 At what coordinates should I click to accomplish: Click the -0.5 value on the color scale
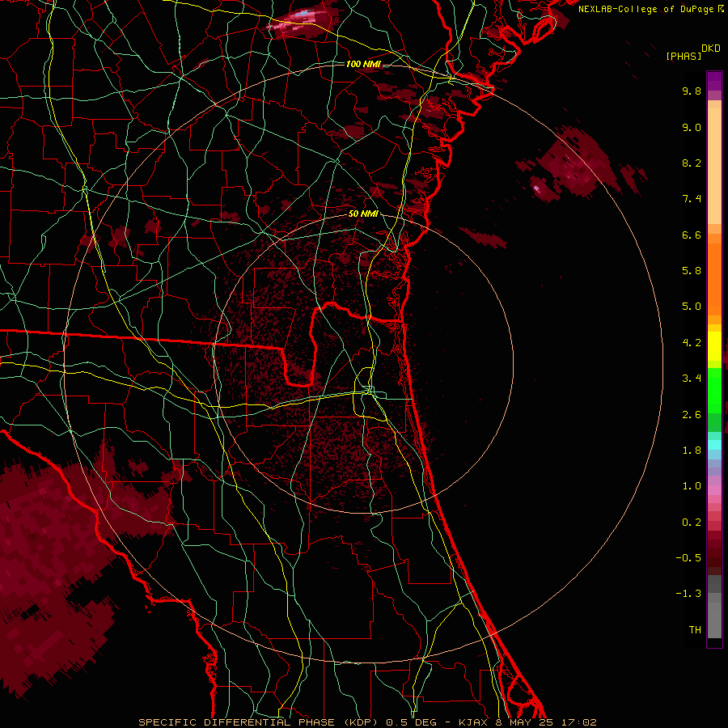click(688, 558)
